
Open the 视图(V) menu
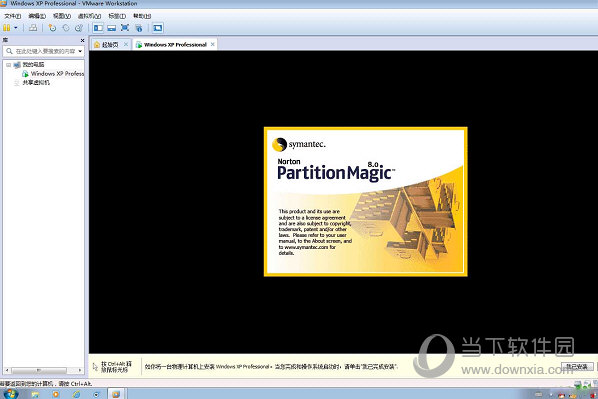[x=62, y=16]
